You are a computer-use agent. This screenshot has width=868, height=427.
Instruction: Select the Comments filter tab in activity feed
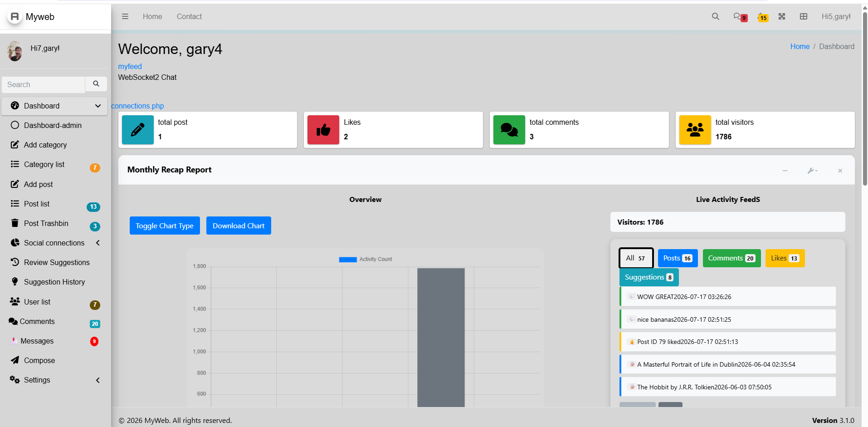(x=731, y=258)
